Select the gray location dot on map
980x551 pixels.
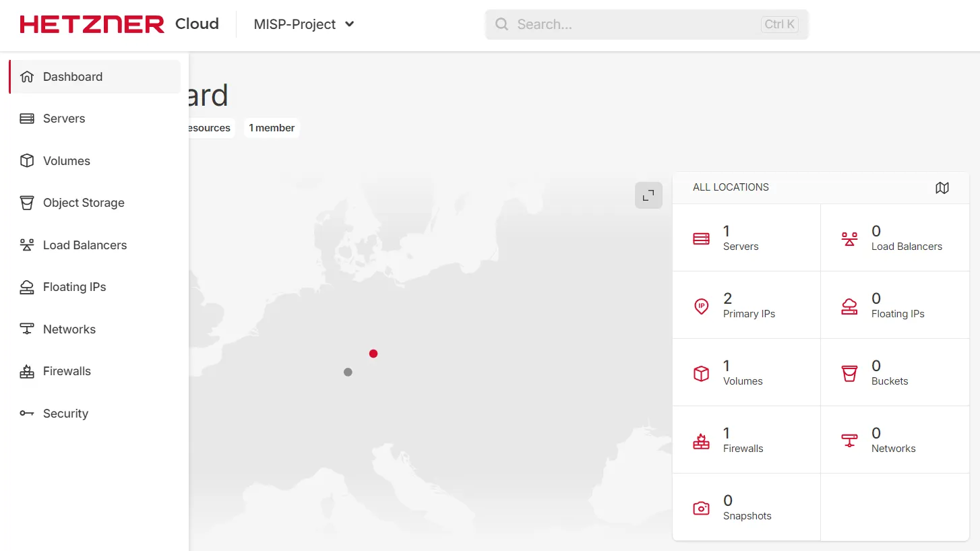348,372
